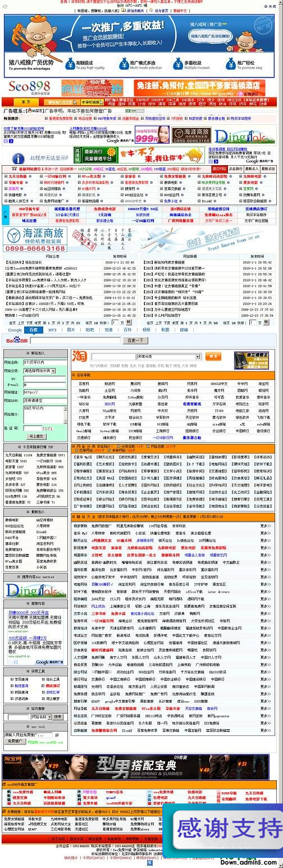This screenshot has height=868, width=283.
Task: Click the 免费推广 button in seo tool
Action: (14, 742)
